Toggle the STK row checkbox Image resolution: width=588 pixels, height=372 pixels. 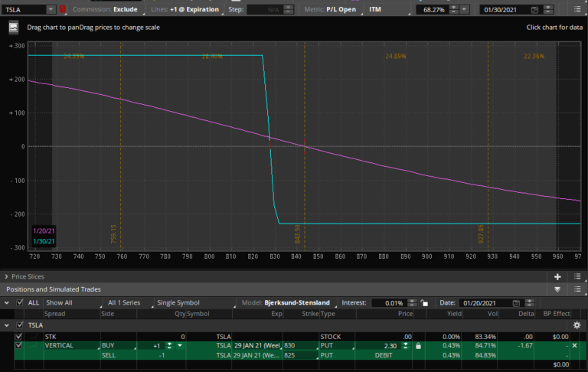tap(18, 336)
